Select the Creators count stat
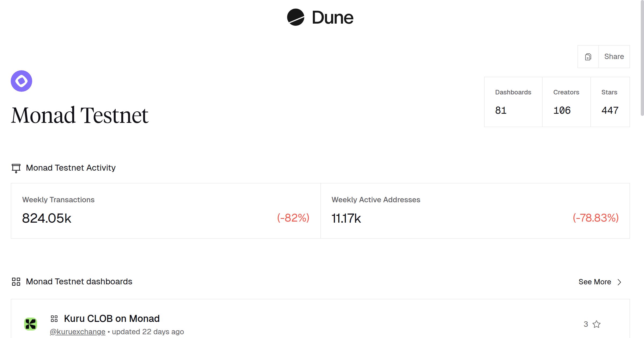Screen dimensions: 644x338 566,102
